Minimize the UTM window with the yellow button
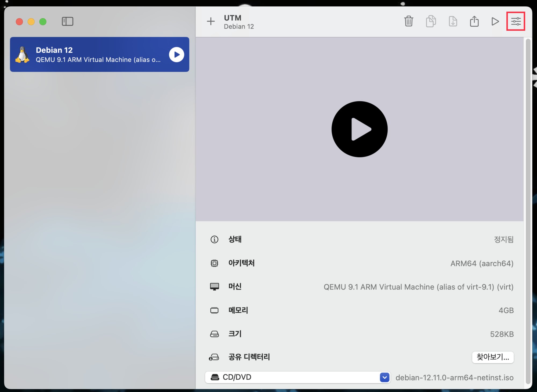The width and height of the screenshot is (537, 392). click(x=31, y=21)
